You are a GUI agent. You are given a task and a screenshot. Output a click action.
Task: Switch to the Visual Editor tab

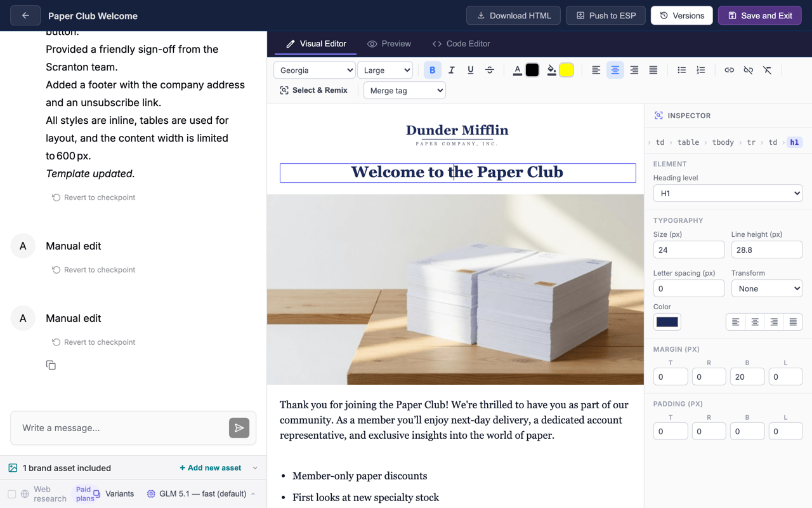[x=316, y=44]
